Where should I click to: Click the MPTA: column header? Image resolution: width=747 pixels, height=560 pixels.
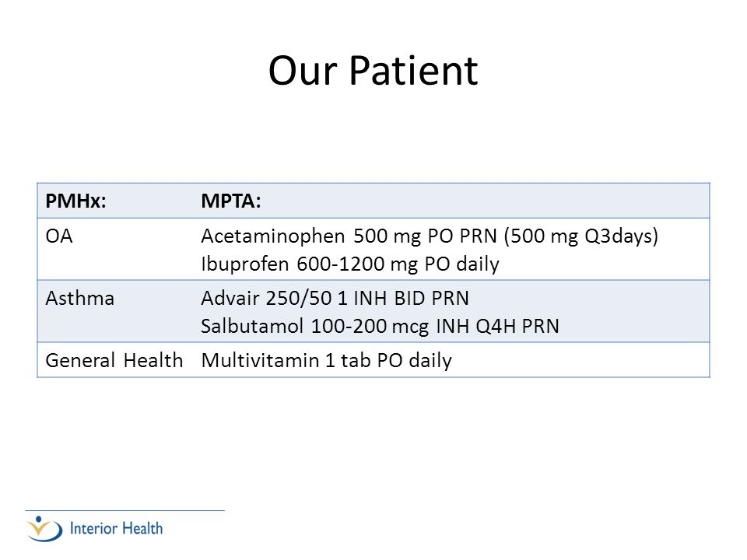coord(231,201)
